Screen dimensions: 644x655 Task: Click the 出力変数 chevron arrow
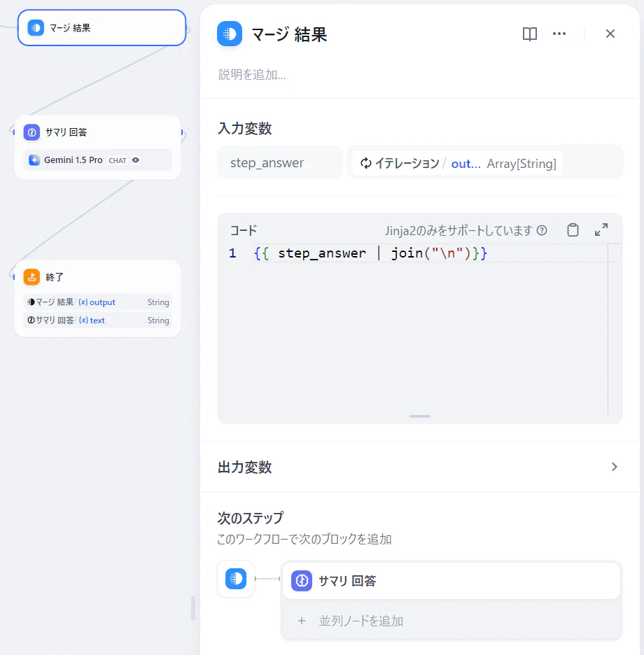pyautogui.click(x=615, y=467)
